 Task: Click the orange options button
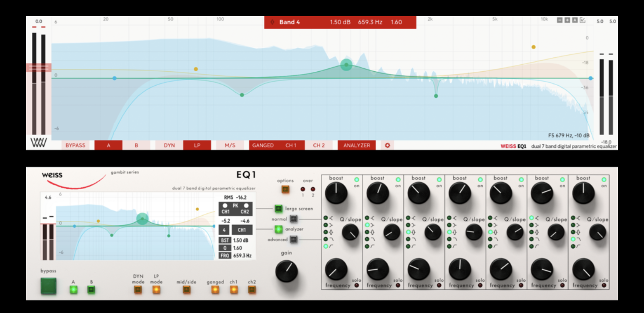pyautogui.click(x=285, y=190)
